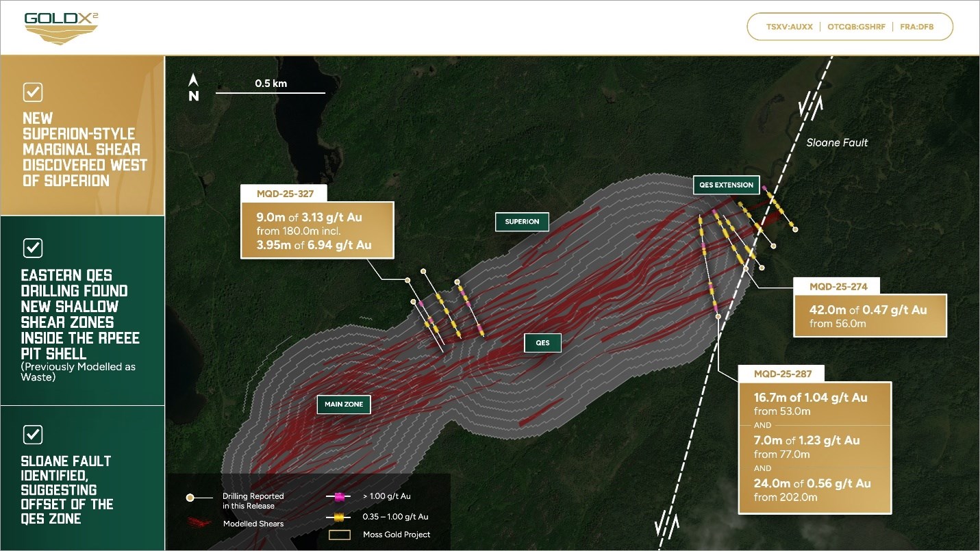
Task: Click the QES zone label
Action: (542, 343)
